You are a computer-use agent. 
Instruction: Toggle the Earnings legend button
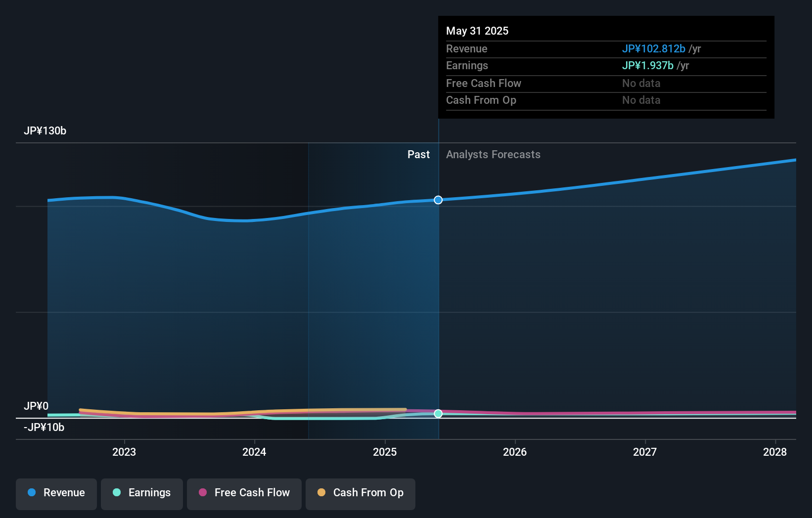coord(142,494)
